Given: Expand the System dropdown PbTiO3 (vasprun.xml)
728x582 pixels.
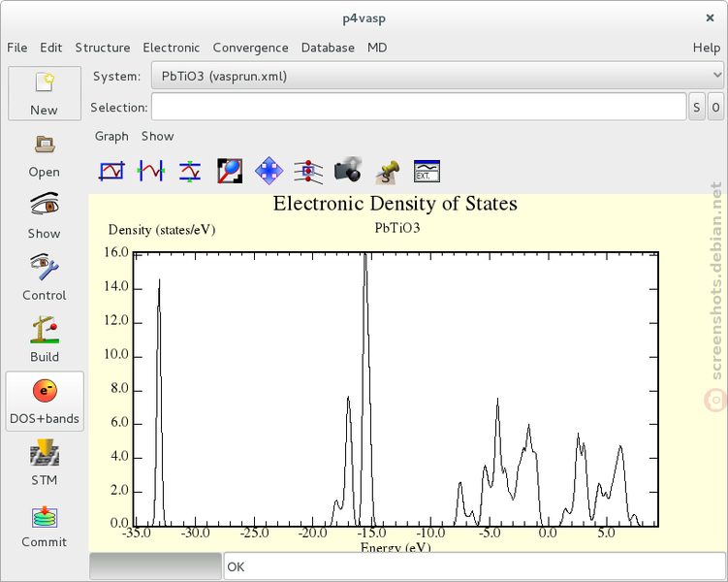Looking at the screenshot, I should [437, 76].
